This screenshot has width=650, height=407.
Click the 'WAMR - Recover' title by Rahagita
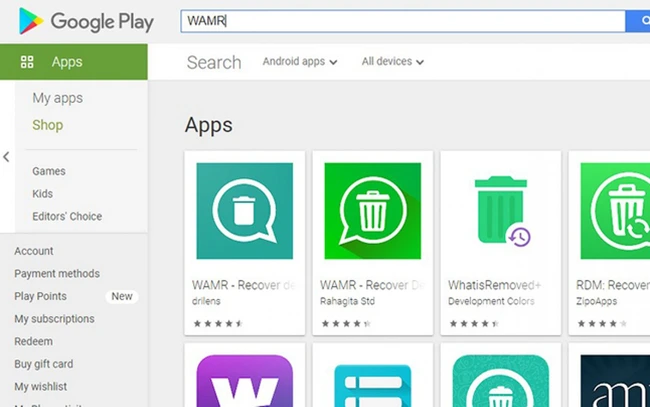click(x=371, y=285)
